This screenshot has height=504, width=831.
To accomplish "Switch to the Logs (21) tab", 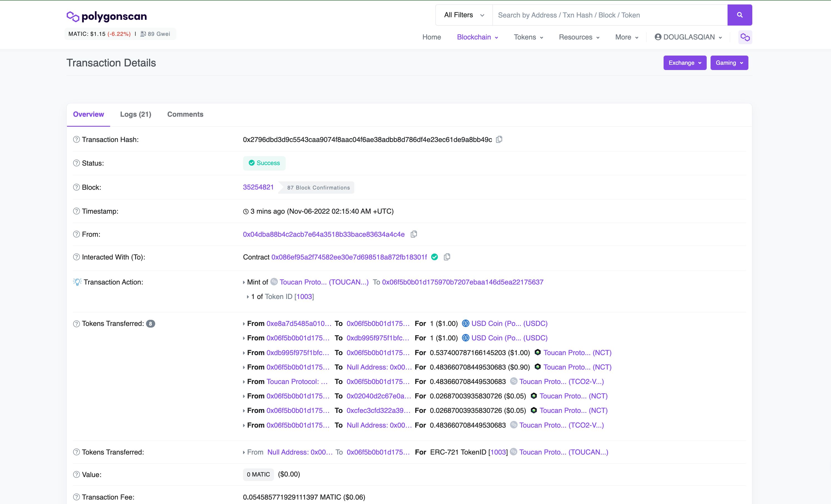I will point(135,114).
